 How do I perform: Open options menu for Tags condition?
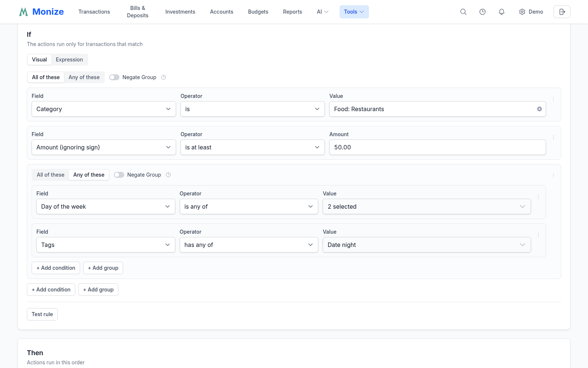point(538,235)
